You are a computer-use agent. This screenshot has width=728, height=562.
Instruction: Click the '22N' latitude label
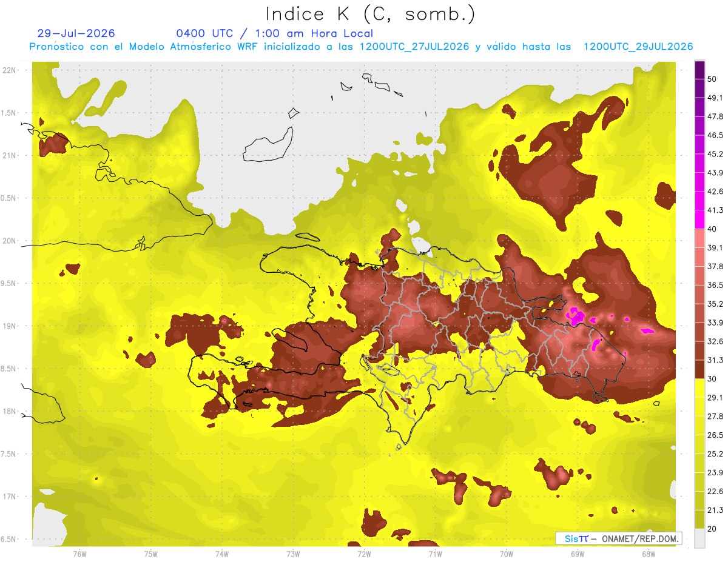pyautogui.click(x=9, y=70)
